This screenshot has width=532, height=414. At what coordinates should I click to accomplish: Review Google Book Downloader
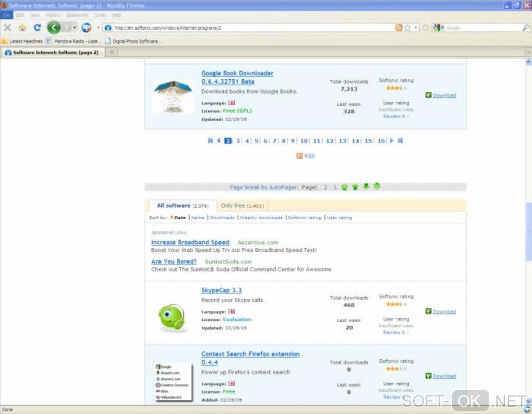pos(395,116)
